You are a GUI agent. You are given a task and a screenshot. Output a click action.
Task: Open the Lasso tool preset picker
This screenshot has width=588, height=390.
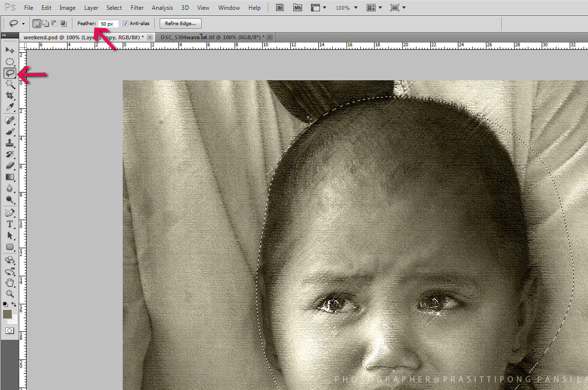[23, 24]
